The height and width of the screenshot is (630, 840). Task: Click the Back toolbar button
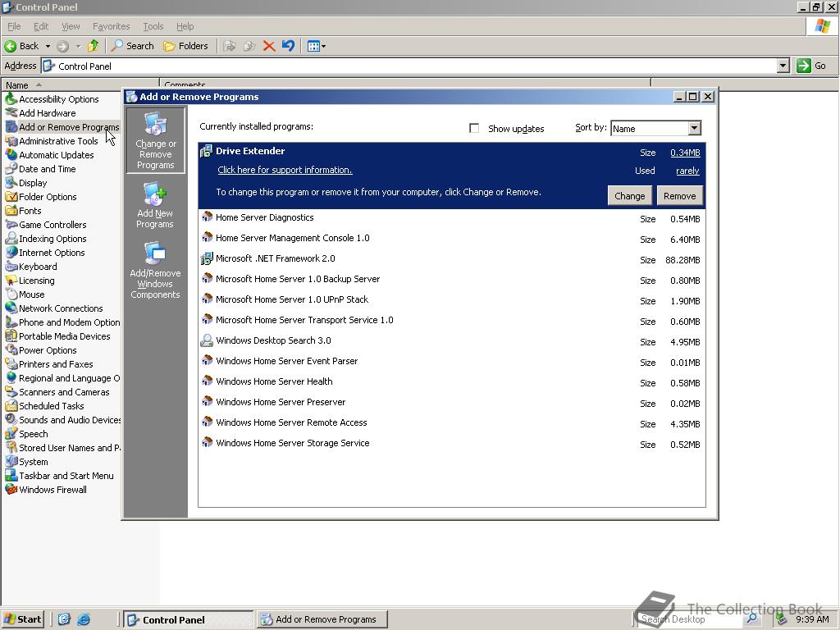pos(21,46)
